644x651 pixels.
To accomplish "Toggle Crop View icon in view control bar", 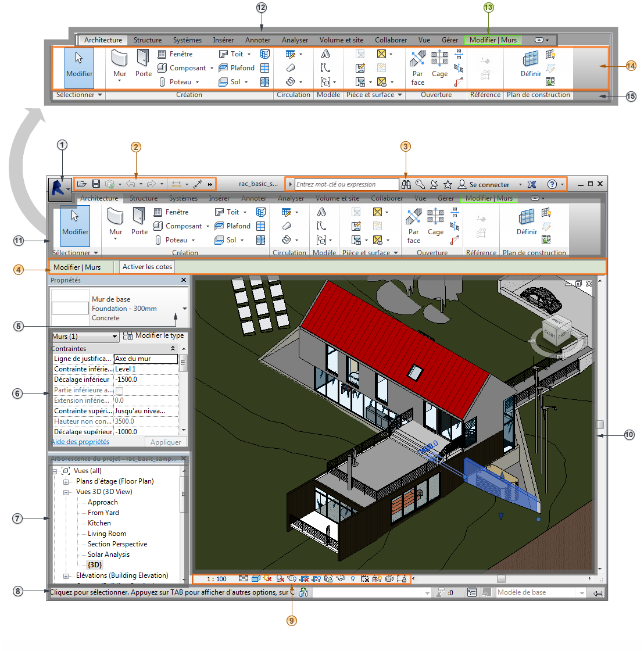I will coord(305,579).
